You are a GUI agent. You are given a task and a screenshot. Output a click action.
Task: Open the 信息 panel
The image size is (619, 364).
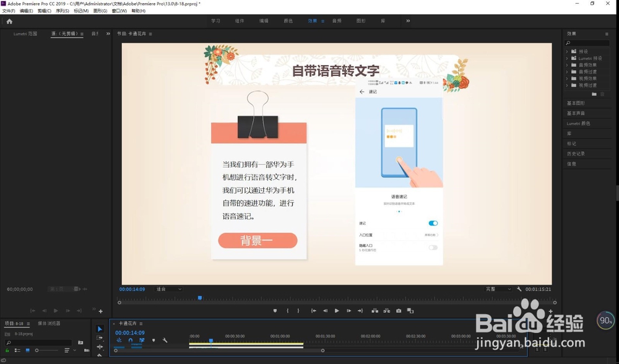[571, 164]
